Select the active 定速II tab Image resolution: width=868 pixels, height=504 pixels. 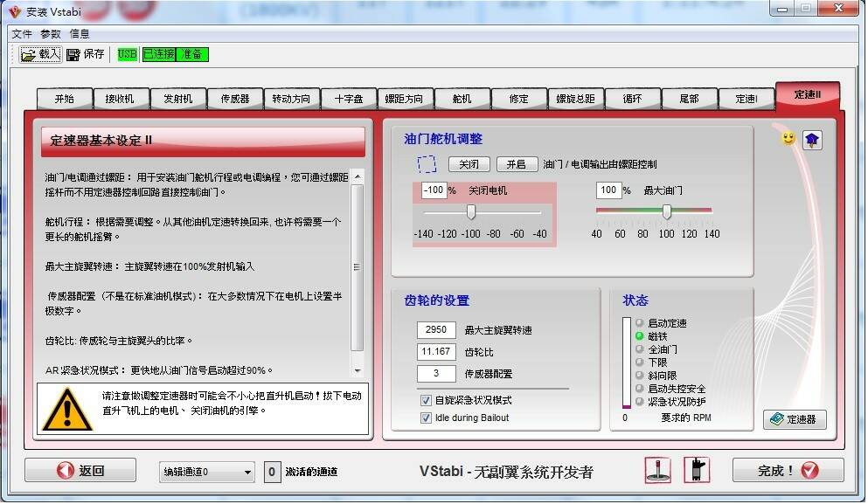click(x=808, y=96)
